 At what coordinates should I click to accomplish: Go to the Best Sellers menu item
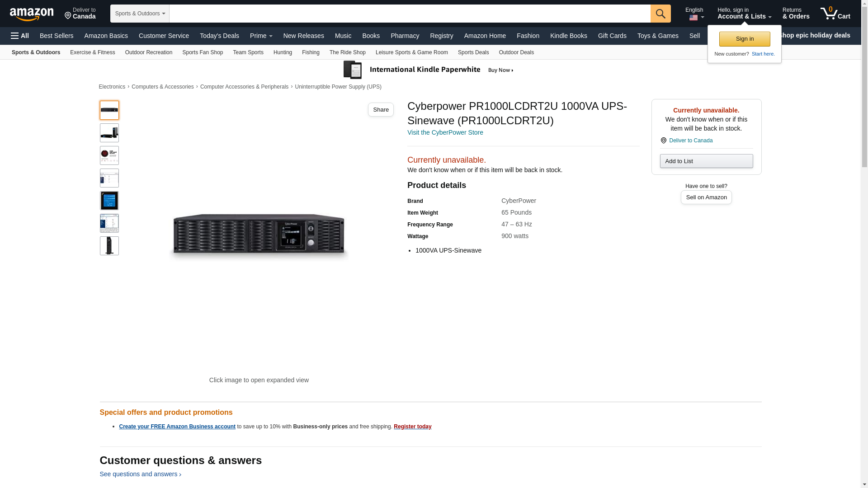tap(57, 36)
